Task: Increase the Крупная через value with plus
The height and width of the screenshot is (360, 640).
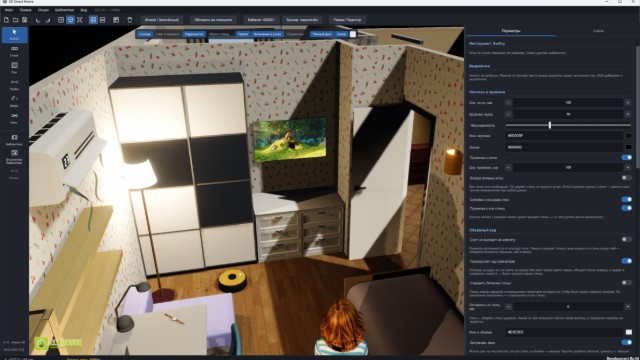Action: 628,114
